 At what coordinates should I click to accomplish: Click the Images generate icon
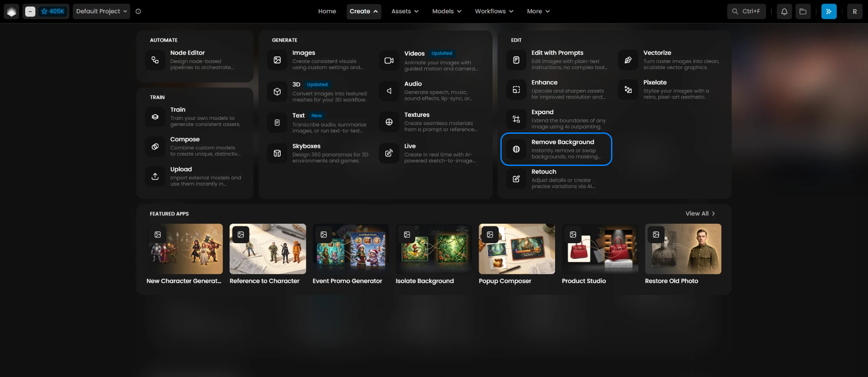pos(277,60)
